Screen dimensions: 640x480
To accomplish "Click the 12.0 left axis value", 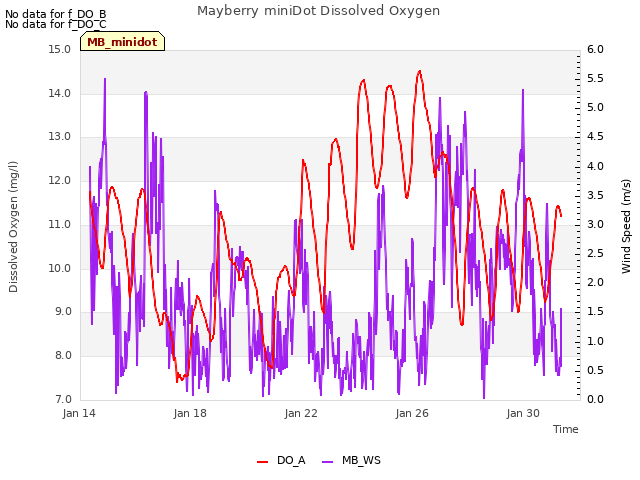I will 60,180.
